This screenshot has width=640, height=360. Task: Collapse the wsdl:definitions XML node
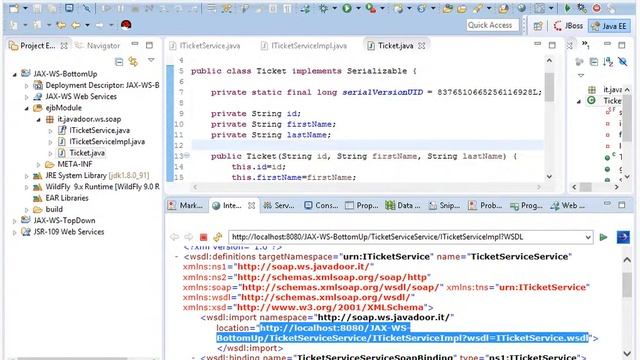[x=176, y=257]
